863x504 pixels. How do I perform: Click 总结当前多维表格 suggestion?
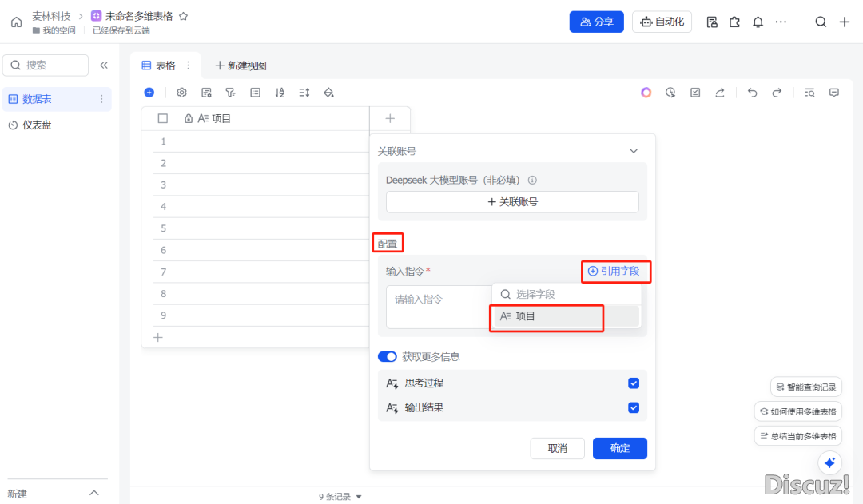797,436
